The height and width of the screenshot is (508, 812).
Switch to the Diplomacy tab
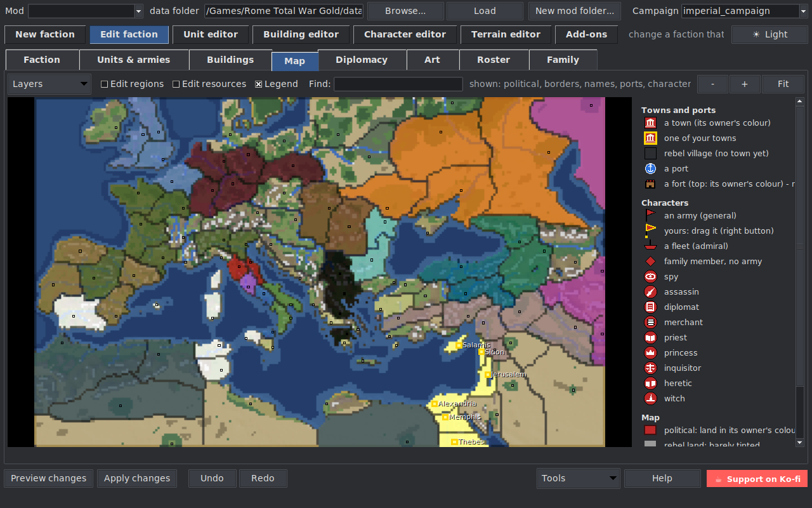(x=362, y=60)
